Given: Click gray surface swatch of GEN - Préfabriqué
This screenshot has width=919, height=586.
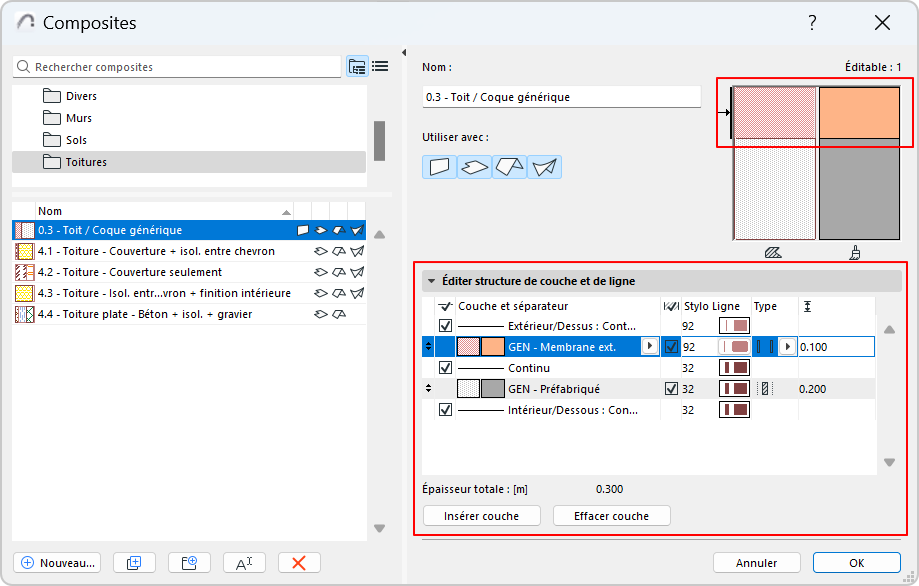Looking at the screenshot, I should click(x=492, y=389).
